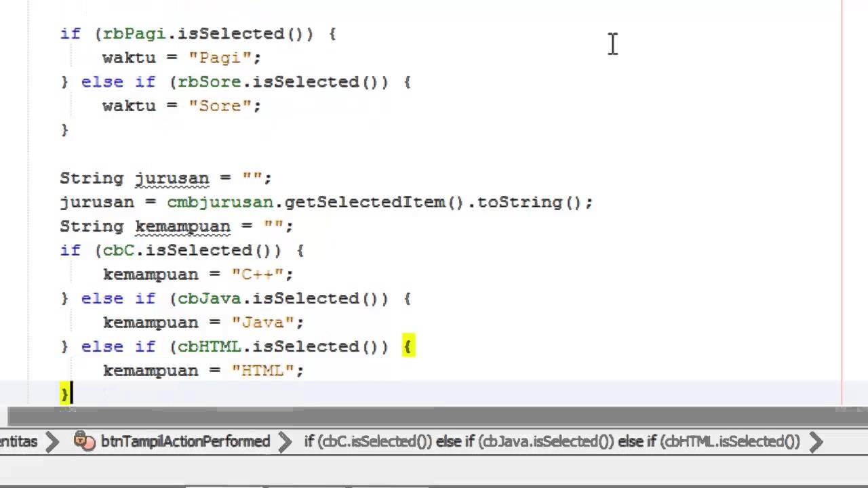Click the btnTampilActionPerformed method icon in breadcrumb

[85, 441]
